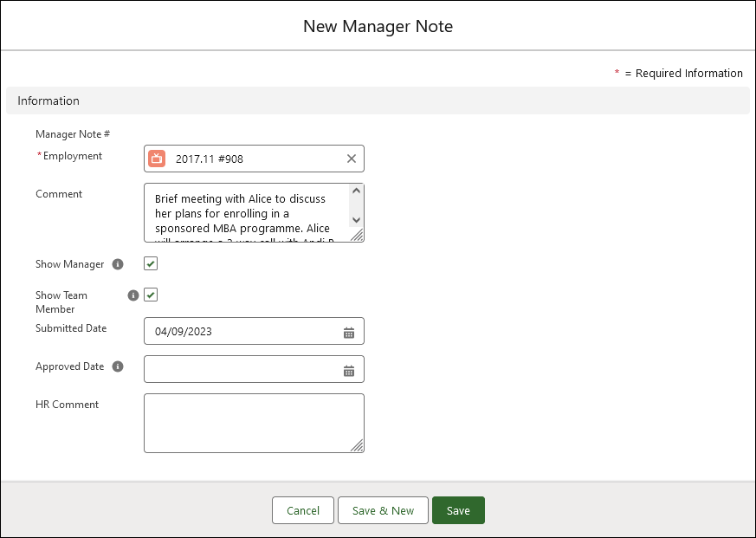Screen dimensions: 756x538
Task: Click the Comment box scroll-down arrow
Action: 356,220
